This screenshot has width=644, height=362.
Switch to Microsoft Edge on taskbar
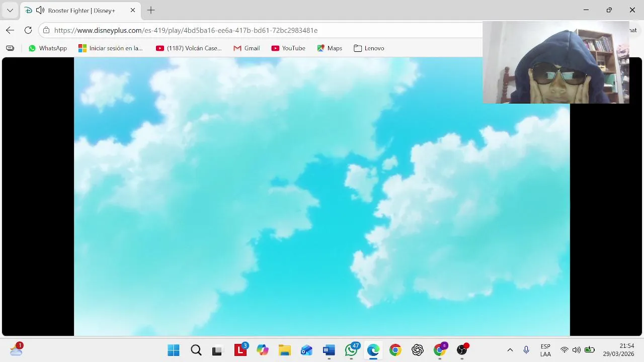coord(373,350)
